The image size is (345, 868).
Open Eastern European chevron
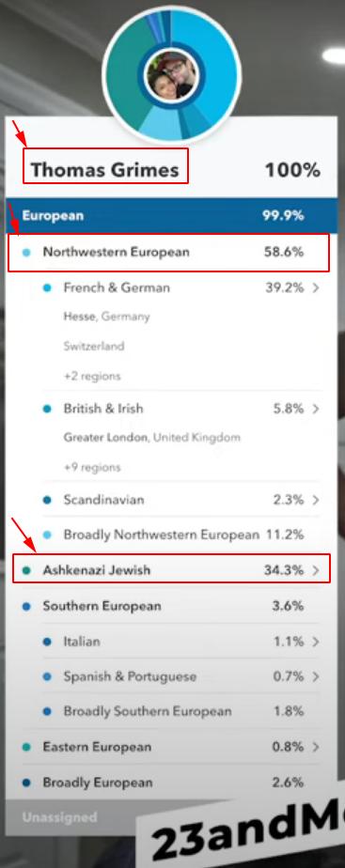pyautogui.click(x=316, y=748)
